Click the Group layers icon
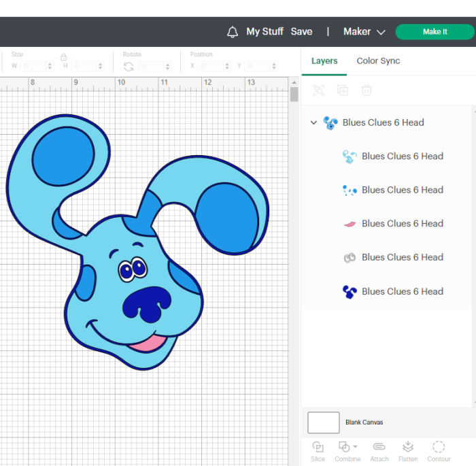This screenshot has height=466, width=476. click(x=318, y=90)
